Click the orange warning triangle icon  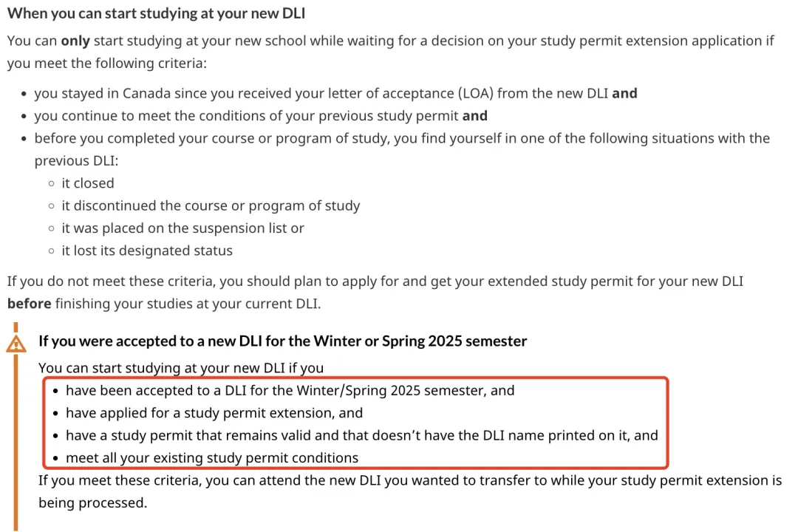point(16,344)
